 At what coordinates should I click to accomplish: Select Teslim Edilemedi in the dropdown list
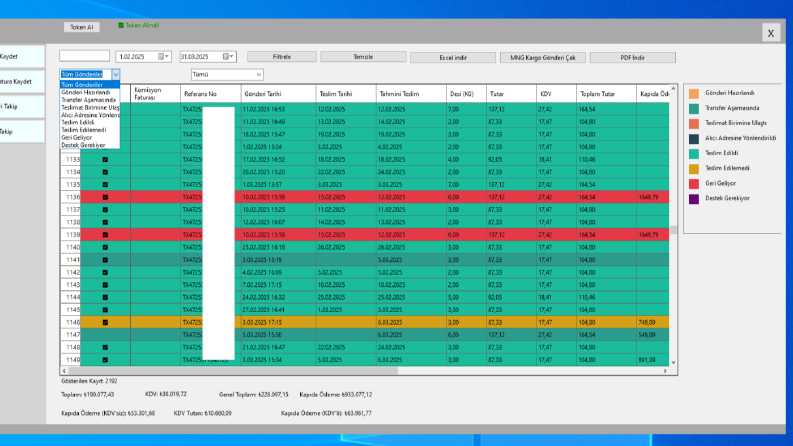tap(90, 130)
